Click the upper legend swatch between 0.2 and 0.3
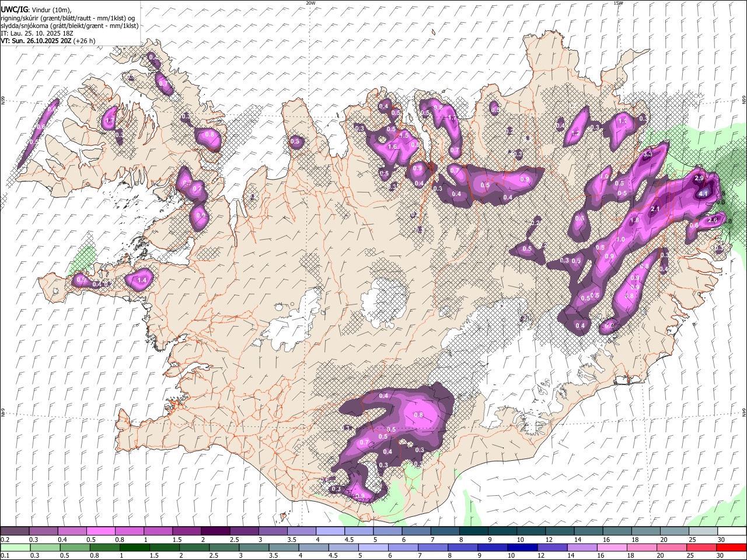The height and width of the screenshot is (560, 747). click(15, 531)
